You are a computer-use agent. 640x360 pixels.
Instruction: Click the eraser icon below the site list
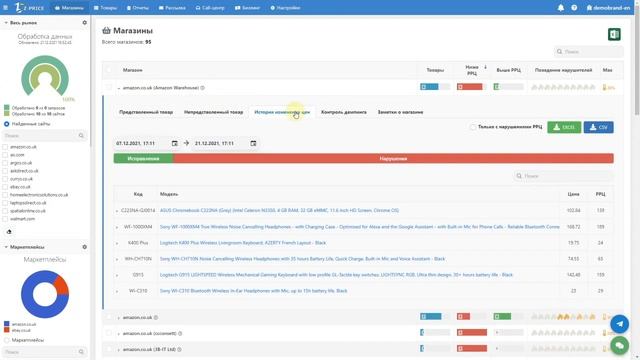tap(9, 232)
